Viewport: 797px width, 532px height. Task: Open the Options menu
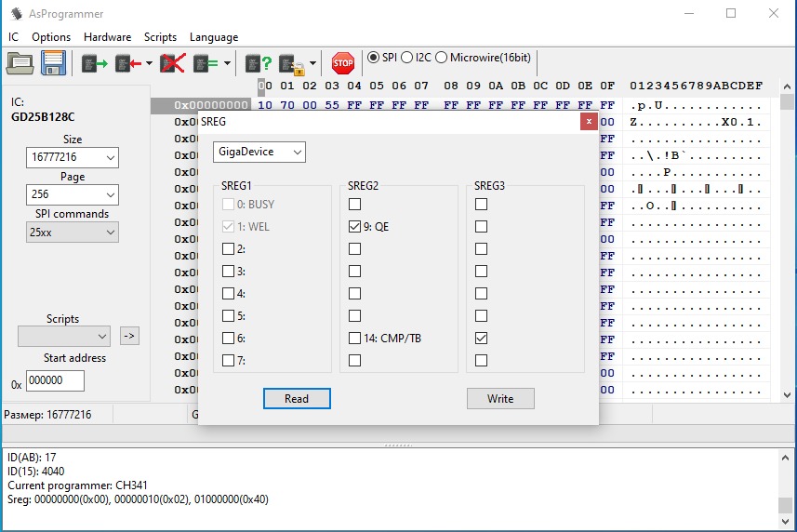click(x=51, y=37)
